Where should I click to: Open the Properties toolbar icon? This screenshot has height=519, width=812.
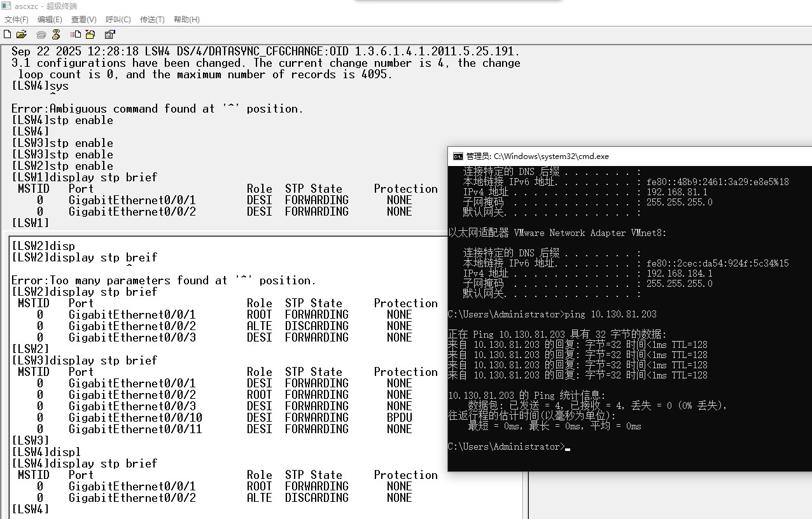110,34
